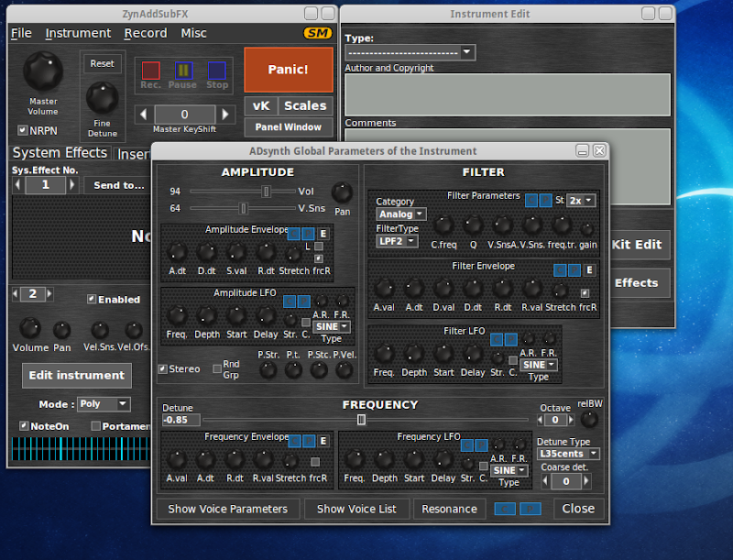Click the amplitude Vol slider handle
The image size is (733, 560).
pos(266,192)
